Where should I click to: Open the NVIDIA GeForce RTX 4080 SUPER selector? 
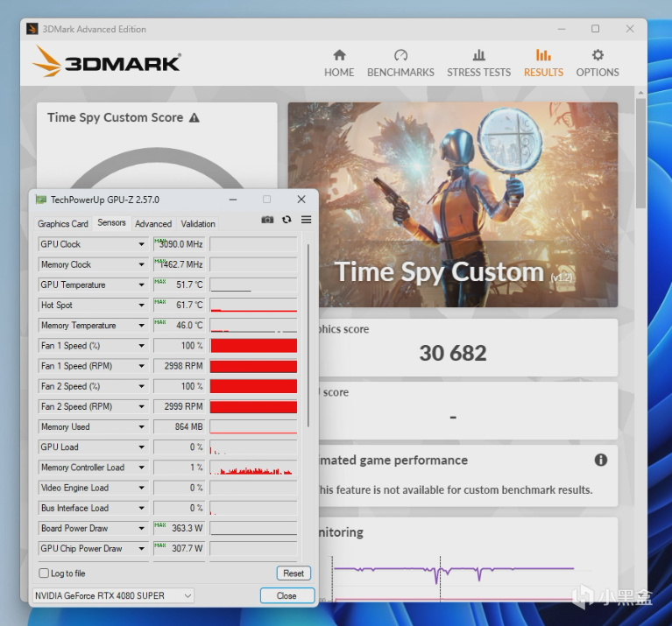pos(113,595)
